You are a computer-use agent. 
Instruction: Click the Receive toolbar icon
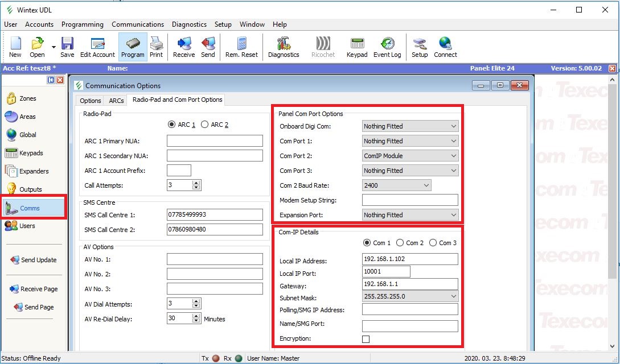pyautogui.click(x=184, y=47)
